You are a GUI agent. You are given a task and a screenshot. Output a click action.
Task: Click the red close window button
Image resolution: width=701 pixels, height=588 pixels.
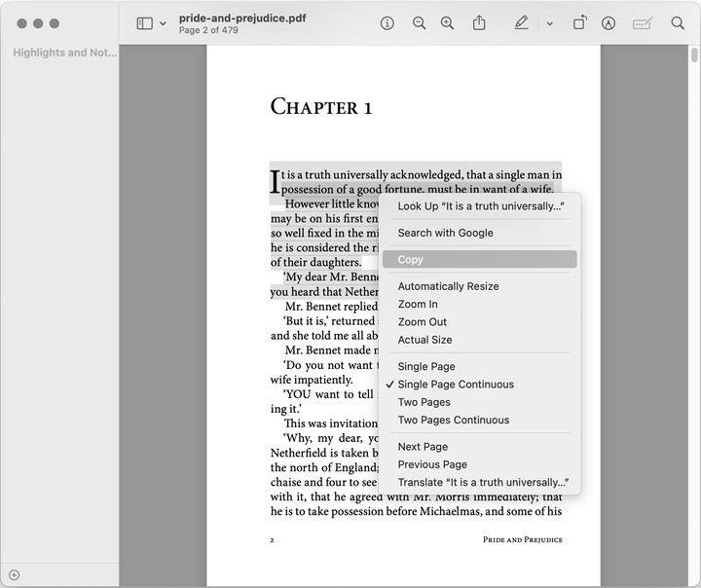[21, 23]
